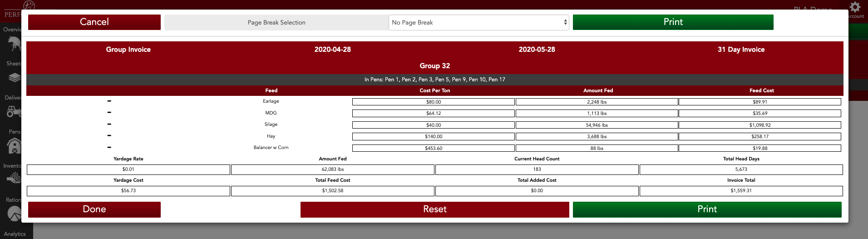Remove the MDG feed row using its minus icon
Image resolution: width=868 pixels, height=239 pixels.
(x=109, y=113)
